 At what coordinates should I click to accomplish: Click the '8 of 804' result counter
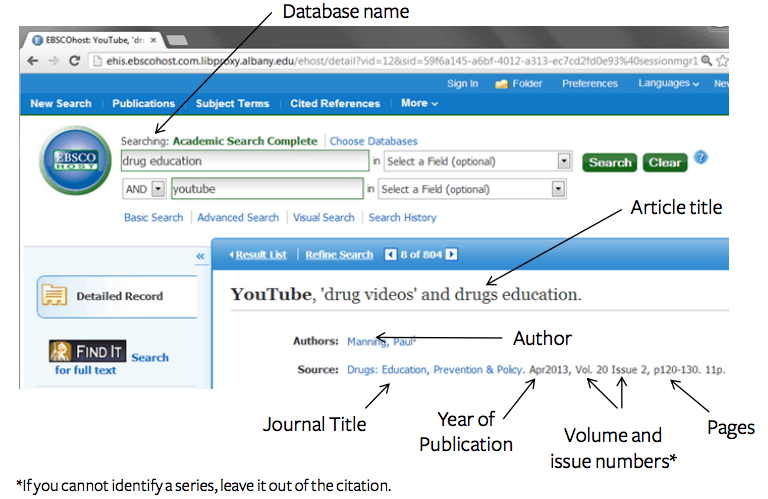421,255
